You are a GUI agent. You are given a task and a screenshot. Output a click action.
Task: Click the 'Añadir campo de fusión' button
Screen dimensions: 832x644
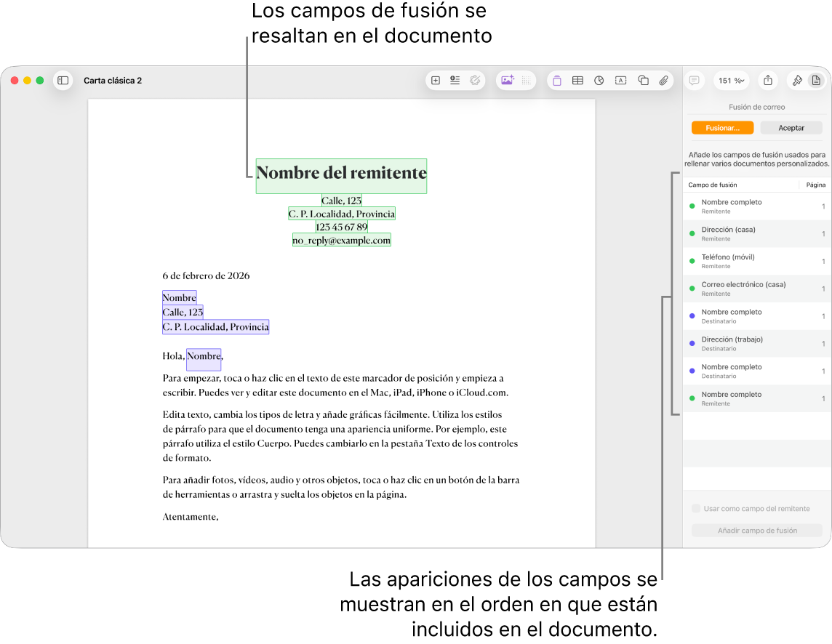pyautogui.click(x=757, y=531)
